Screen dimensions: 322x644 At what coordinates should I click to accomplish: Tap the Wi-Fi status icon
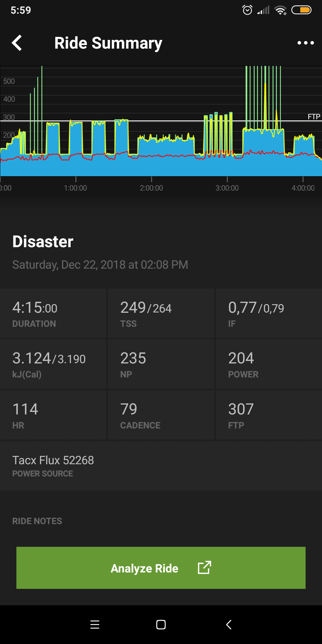coord(281,10)
